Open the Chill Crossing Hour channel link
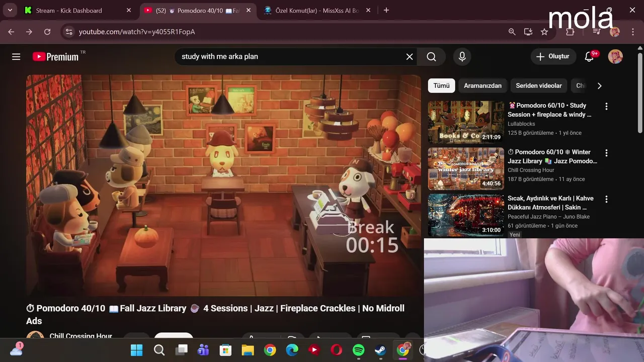The image size is (644, 362). tap(80, 336)
